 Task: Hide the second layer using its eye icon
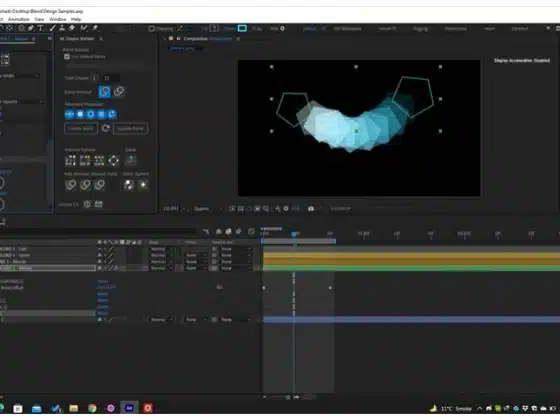click(x=100, y=255)
